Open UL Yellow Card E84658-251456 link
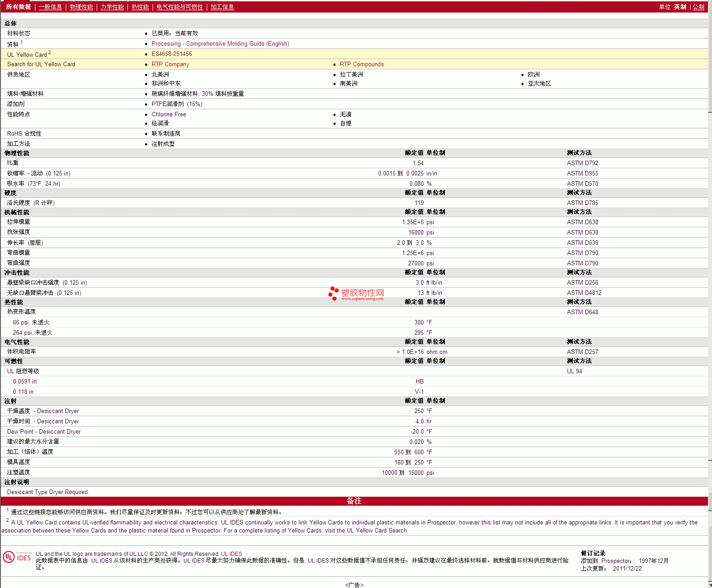This screenshot has width=712, height=588. [x=171, y=54]
